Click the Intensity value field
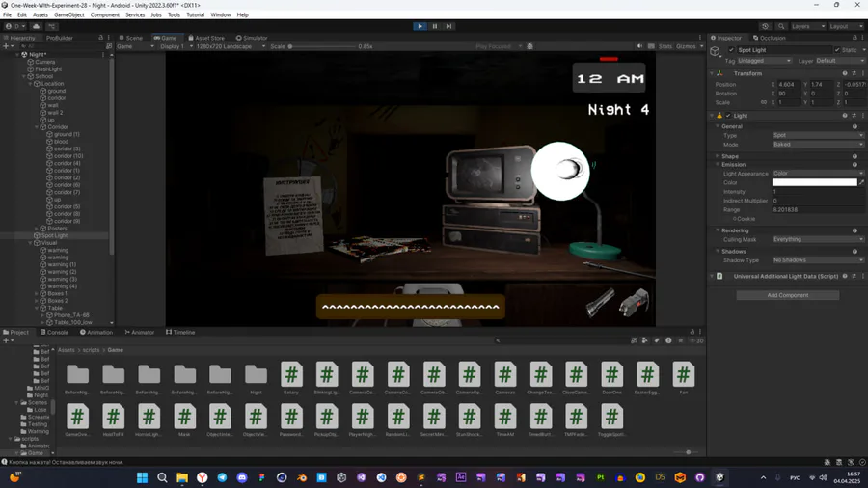This screenshot has width=868, height=488. [x=818, y=191]
